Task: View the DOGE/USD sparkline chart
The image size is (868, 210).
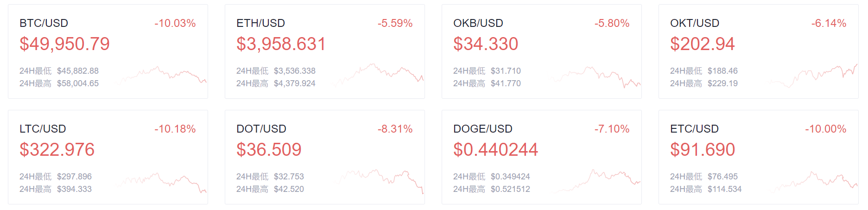Action: [x=595, y=181]
